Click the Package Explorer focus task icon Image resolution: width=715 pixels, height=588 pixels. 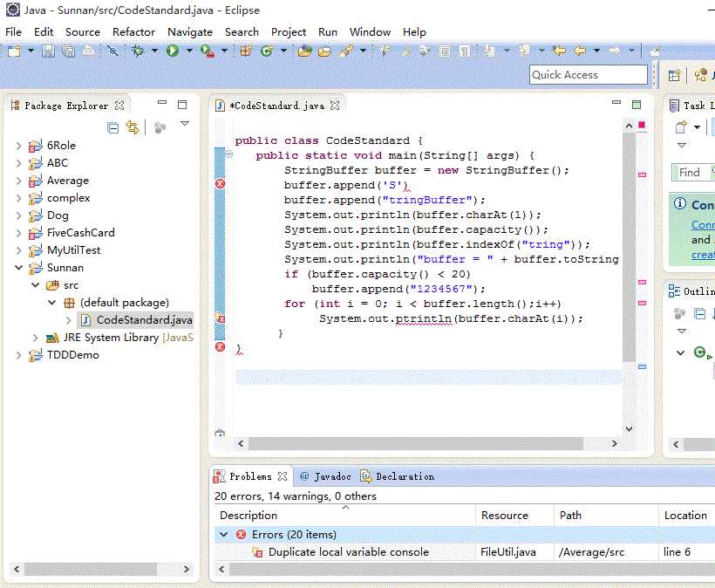pyautogui.click(x=160, y=127)
